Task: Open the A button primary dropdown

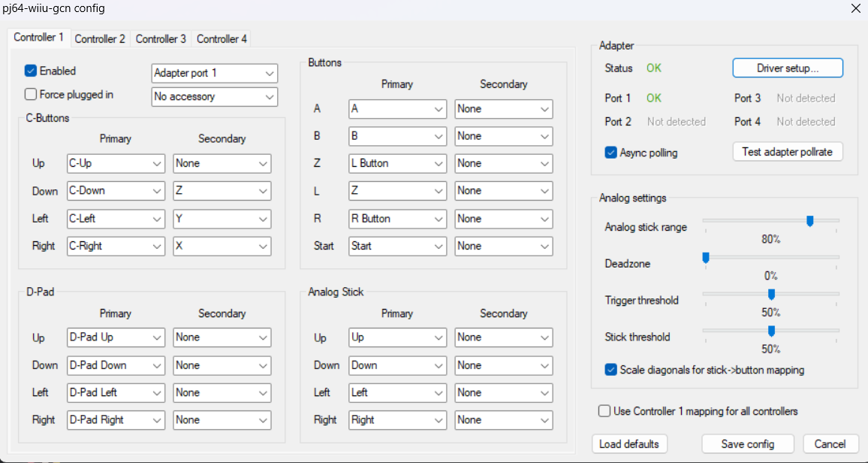Action: click(397, 108)
